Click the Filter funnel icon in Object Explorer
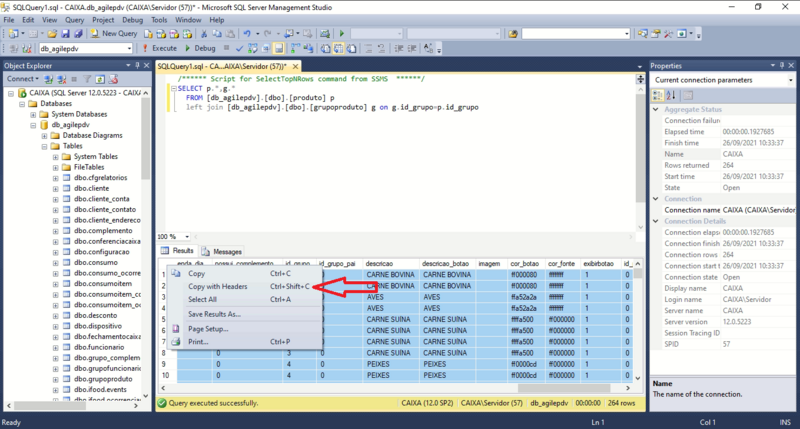Screen dimensions: 800x429 (87, 79)
